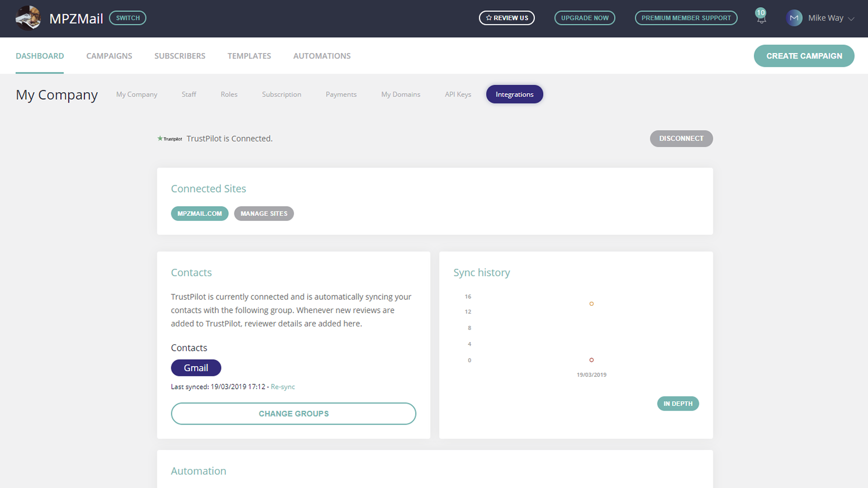Open Manage Sites
This screenshot has width=868, height=488.
pyautogui.click(x=264, y=214)
